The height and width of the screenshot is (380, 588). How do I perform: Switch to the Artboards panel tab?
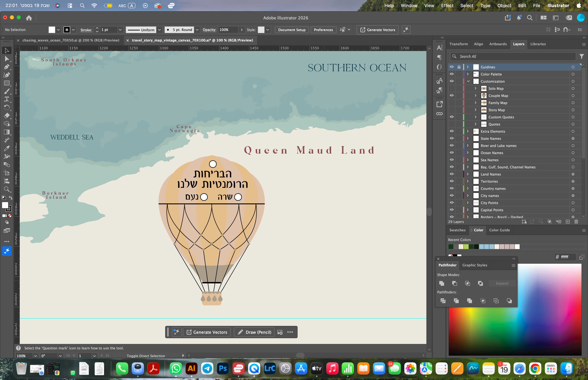(498, 44)
